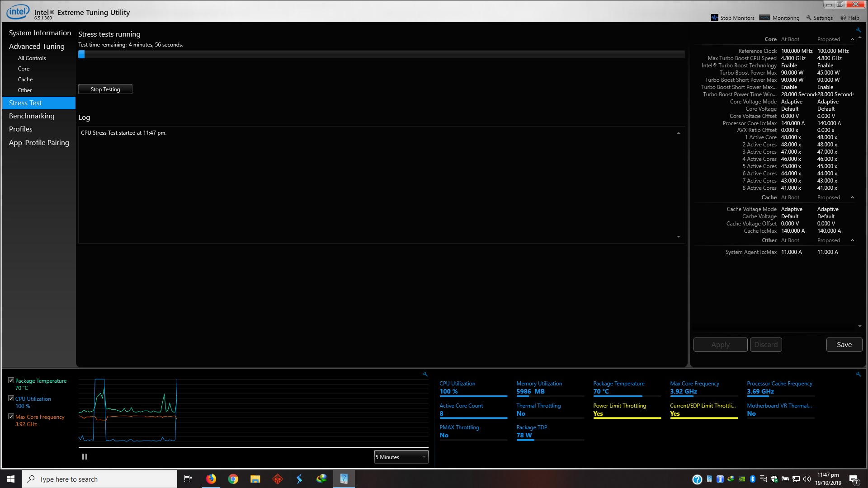Screen dimensions: 868x488
Task: Open the volume control tray icon
Action: [807, 479]
